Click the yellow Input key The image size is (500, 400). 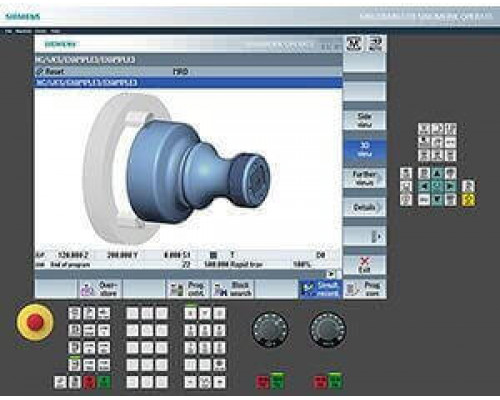pos(468,200)
